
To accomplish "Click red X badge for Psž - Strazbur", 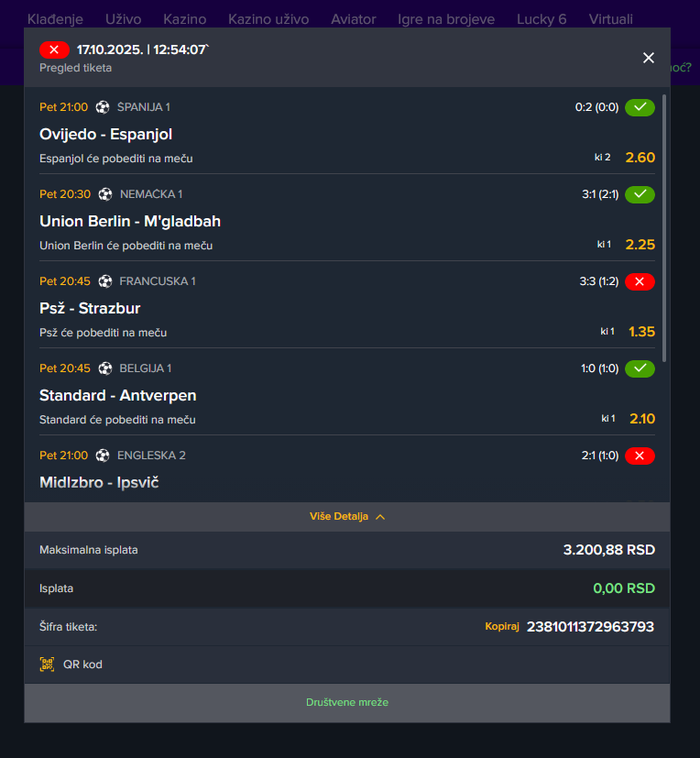I will coord(640,281).
